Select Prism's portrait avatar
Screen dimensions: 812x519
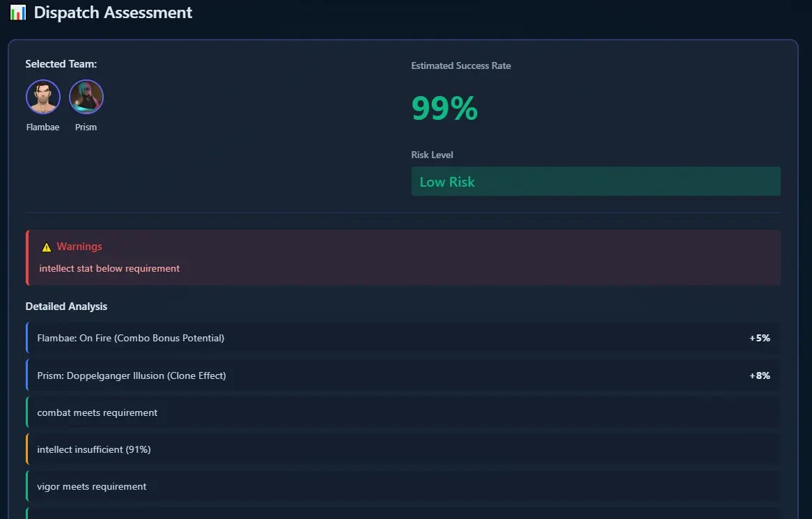[86, 96]
